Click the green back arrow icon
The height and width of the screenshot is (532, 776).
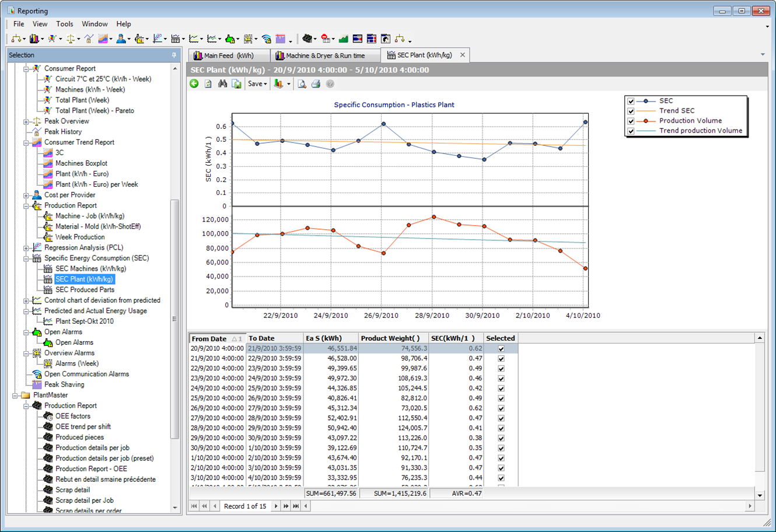click(x=194, y=84)
